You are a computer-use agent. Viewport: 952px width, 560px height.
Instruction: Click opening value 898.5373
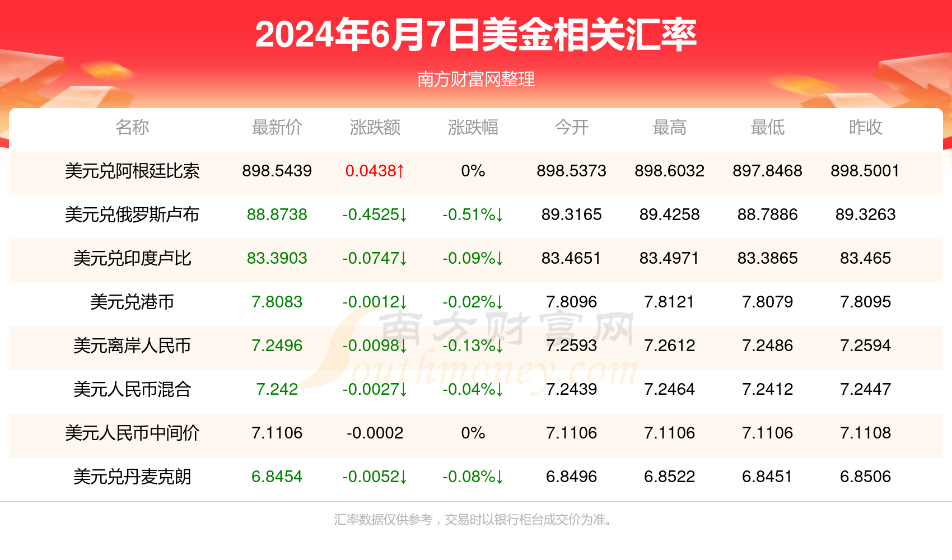(571, 171)
